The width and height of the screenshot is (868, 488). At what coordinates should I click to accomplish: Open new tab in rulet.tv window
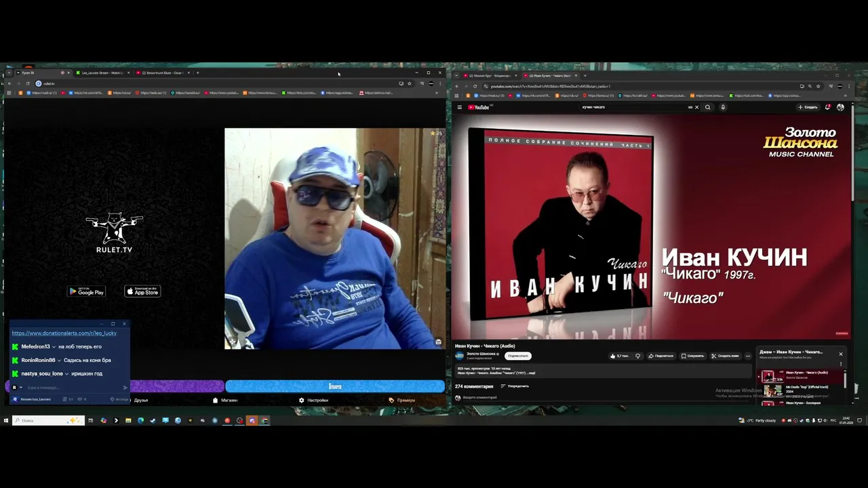tap(197, 73)
